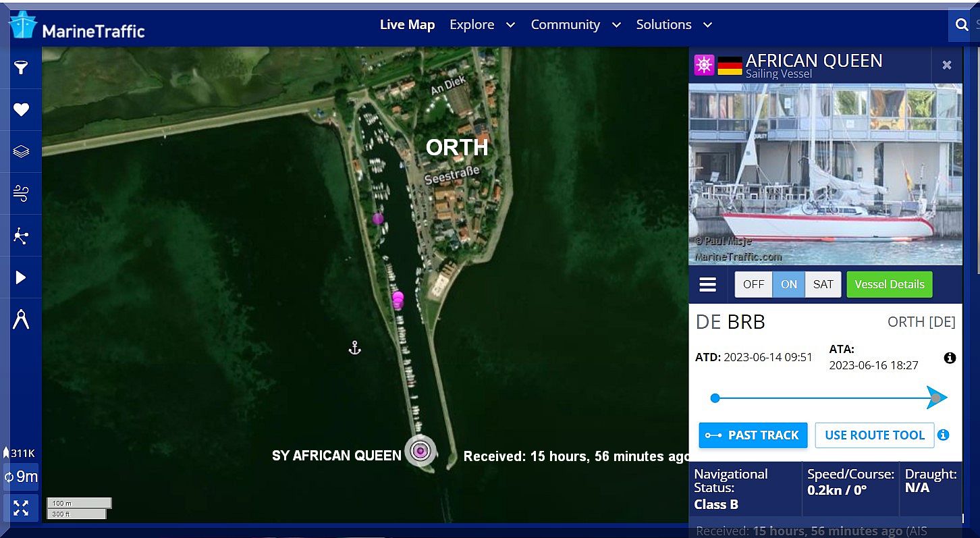Click the green Vessel Details button
The image size is (980, 538).
tap(889, 284)
